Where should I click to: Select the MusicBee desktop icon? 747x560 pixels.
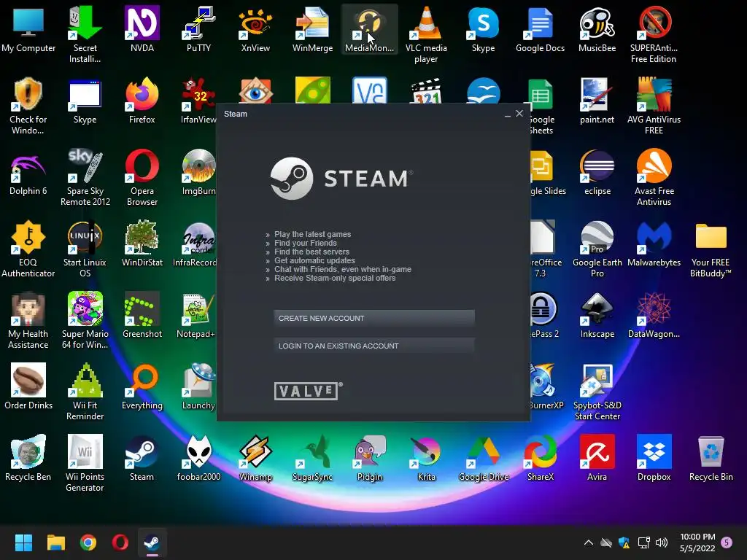tap(597, 31)
